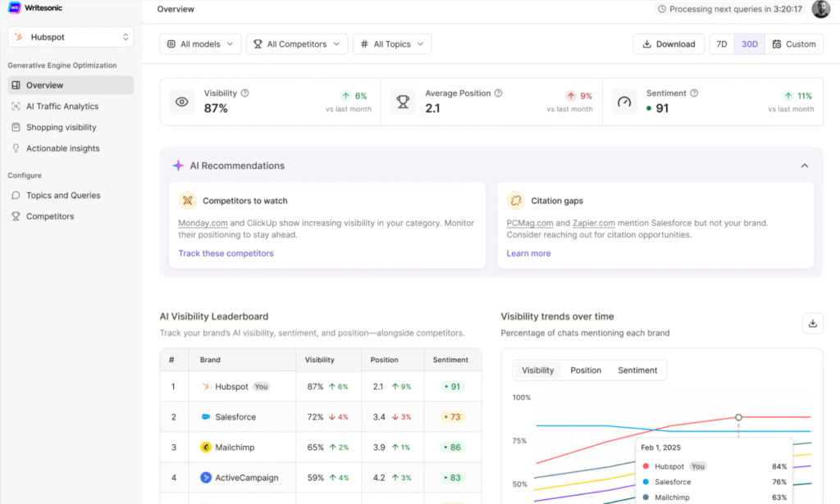This screenshot has height=504, width=840.
Task: Open the user profile avatar
Action: pos(820,9)
